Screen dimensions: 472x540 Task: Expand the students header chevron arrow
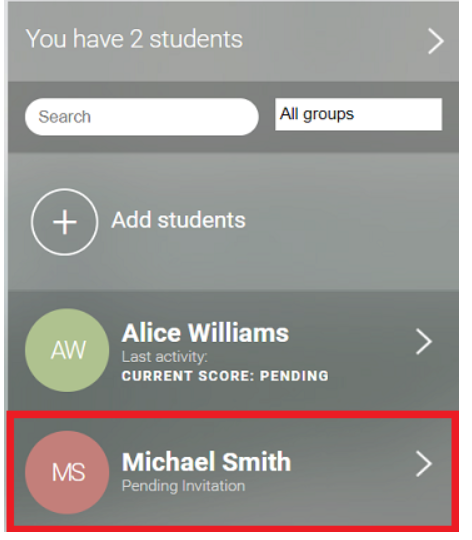click(x=436, y=41)
